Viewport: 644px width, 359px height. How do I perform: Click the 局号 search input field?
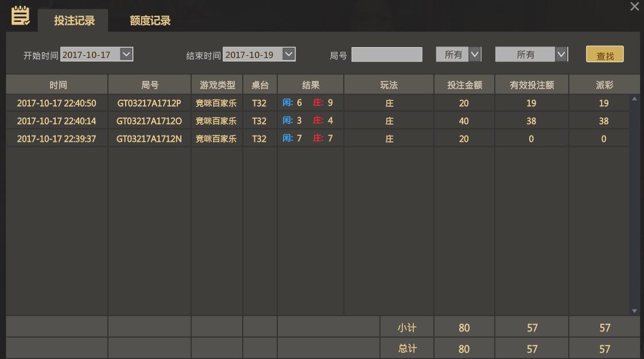(x=386, y=55)
